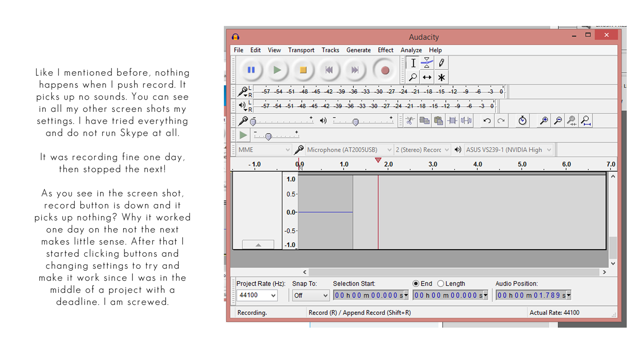644x362 pixels.
Task: Click the Sync-Lock Tracks clock icon
Action: click(x=522, y=121)
